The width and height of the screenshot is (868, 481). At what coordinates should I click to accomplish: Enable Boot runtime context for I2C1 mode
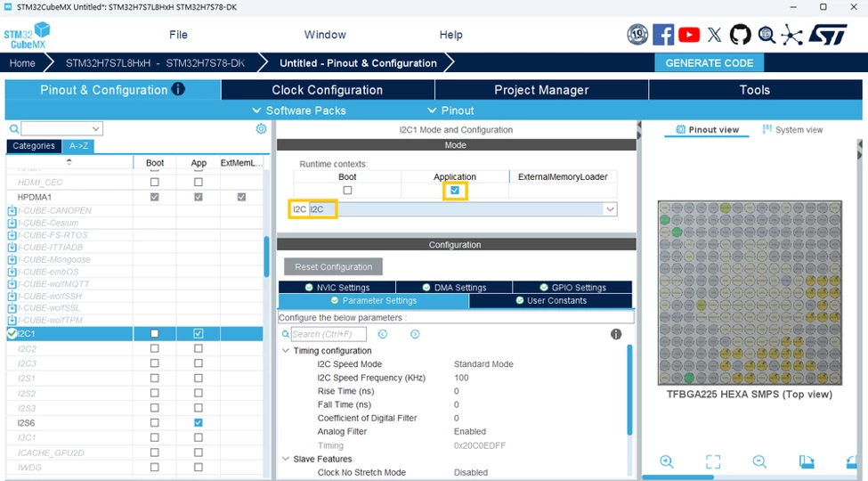coord(347,190)
